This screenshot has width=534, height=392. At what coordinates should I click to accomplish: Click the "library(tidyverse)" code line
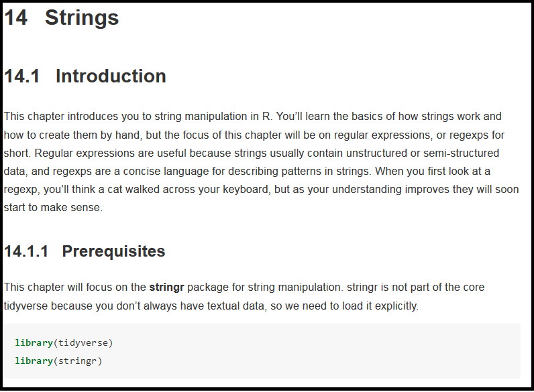pyautogui.click(x=64, y=343)
